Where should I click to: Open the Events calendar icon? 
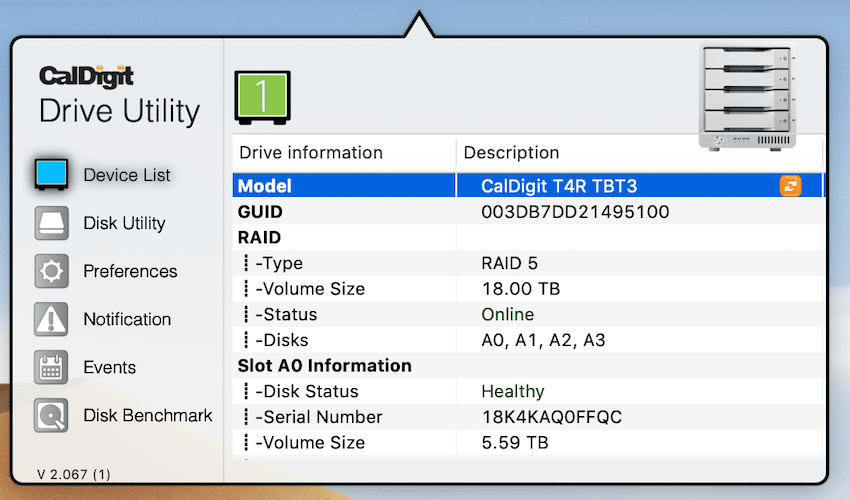pyautogui.click(x=51, y=367)
